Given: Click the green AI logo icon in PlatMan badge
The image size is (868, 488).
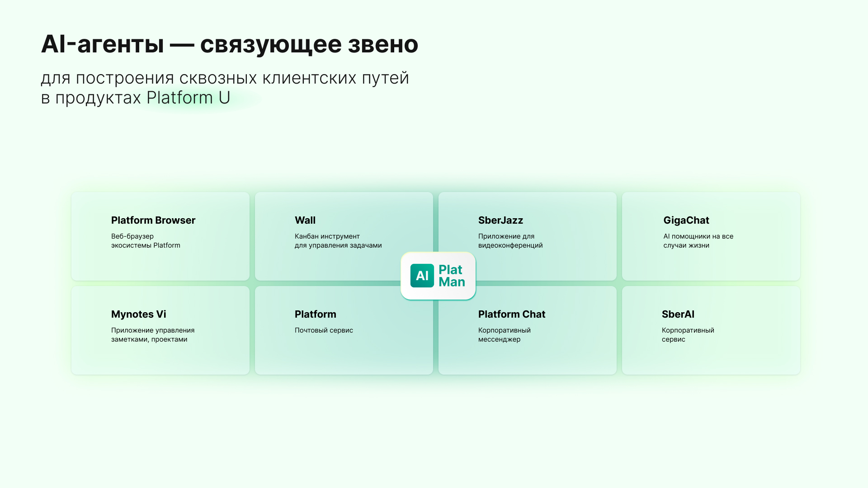Looking at the screenshot, I should pos(422,276).
